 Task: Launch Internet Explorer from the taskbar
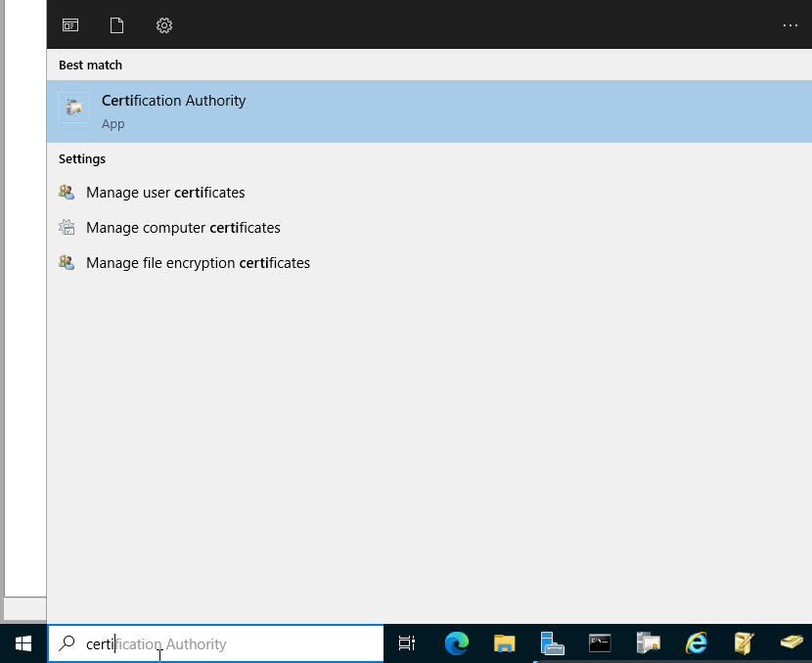tap(696, 643)
